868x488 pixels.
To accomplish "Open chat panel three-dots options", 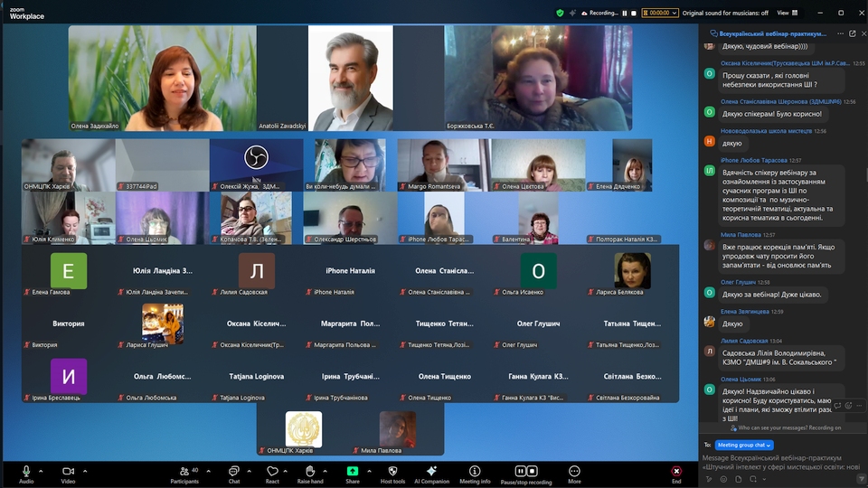I will pos(840,33).
